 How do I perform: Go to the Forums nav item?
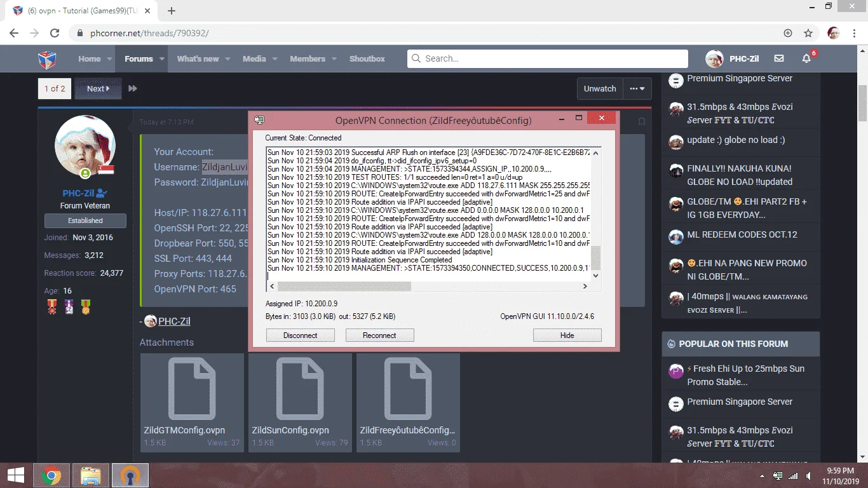point(139,59)
